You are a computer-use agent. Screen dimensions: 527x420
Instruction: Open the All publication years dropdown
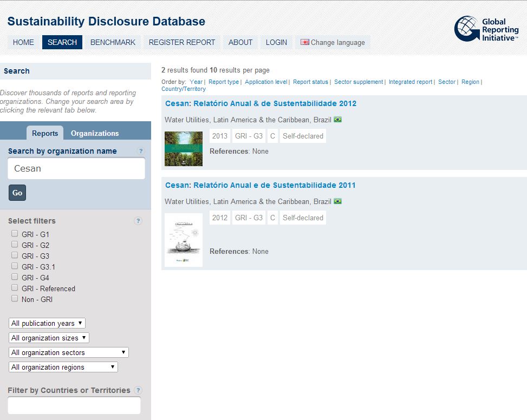[x=47, y=323]
